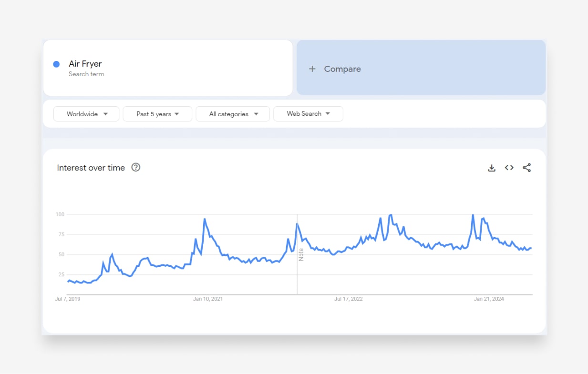Click the Jul 17, 2022 axis label
This screenshot has height=374, width=588.
(x=349, y=299)
